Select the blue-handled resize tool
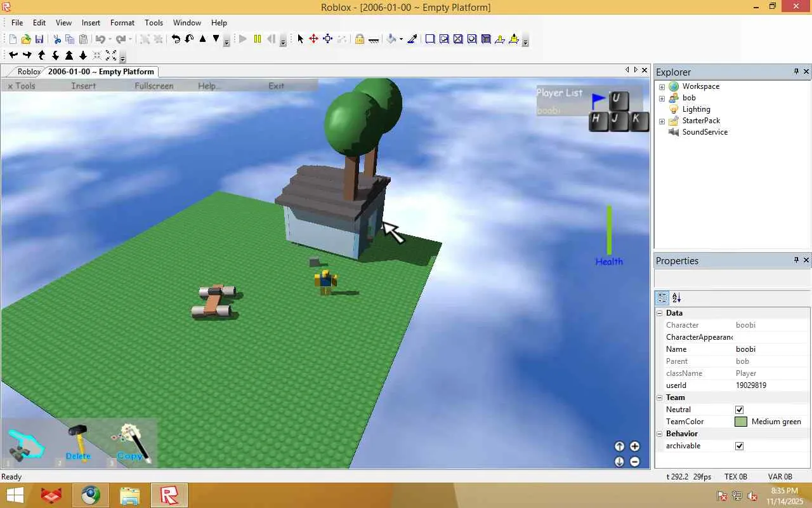Image resolution: width=812 pixels, height=508 pixels. pyautogui.click(x=327, y=39)
